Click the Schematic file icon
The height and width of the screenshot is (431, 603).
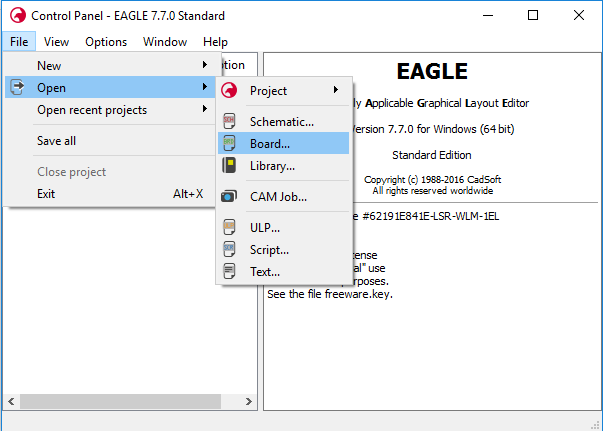230,121
